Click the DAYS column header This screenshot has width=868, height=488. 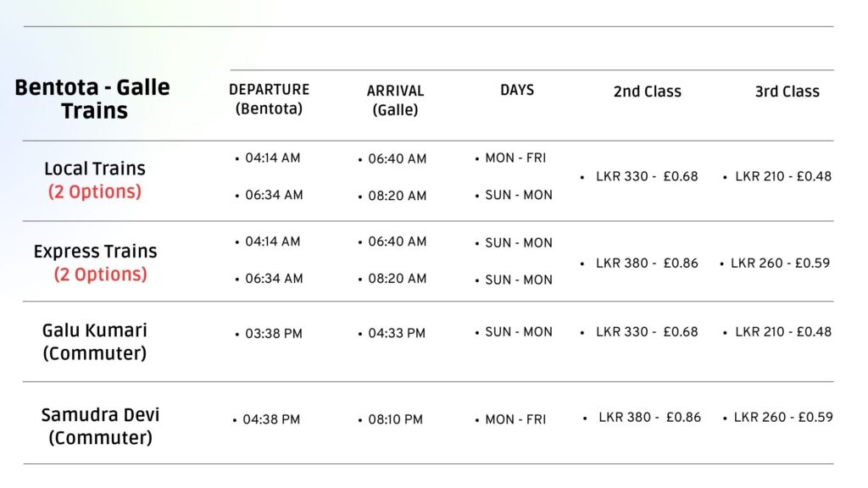pos(517,90)
